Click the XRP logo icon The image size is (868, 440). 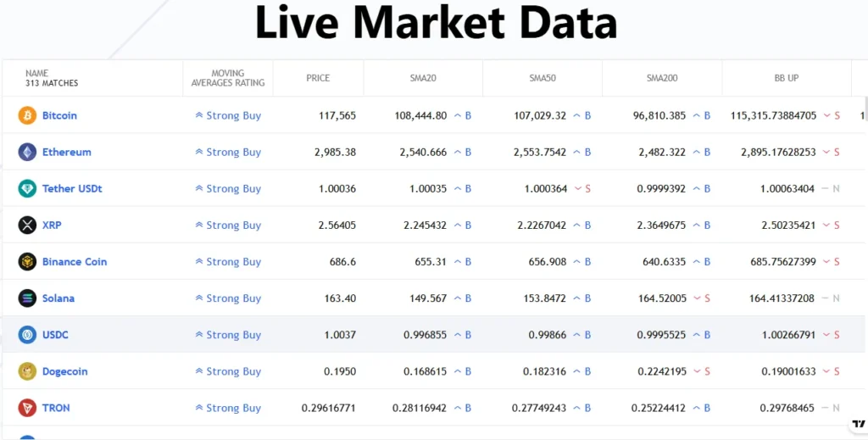[27, 225]
